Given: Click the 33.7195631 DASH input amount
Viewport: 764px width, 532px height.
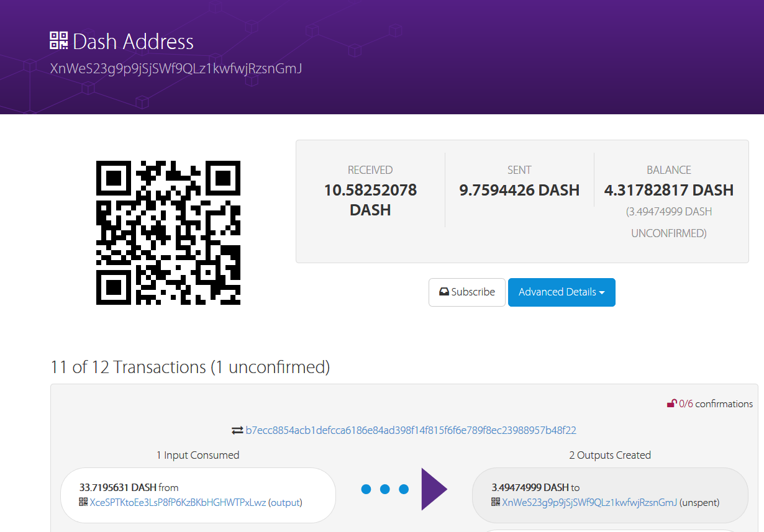Looking at the screenshot, I should pos(118,487).
